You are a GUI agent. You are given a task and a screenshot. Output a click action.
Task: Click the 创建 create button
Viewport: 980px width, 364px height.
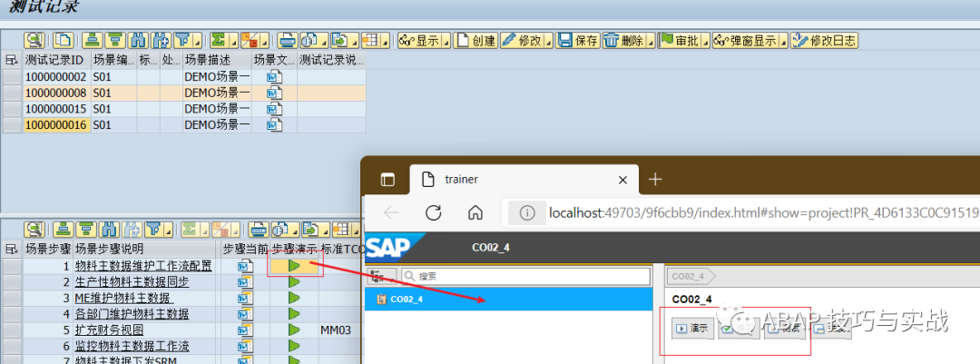coord(475,41)
